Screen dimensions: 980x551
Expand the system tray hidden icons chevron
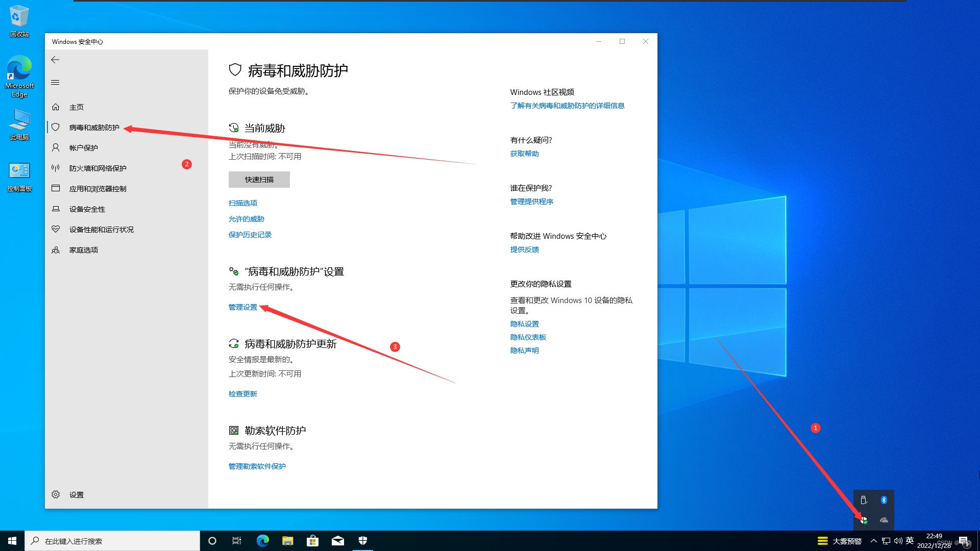point(874,541)
